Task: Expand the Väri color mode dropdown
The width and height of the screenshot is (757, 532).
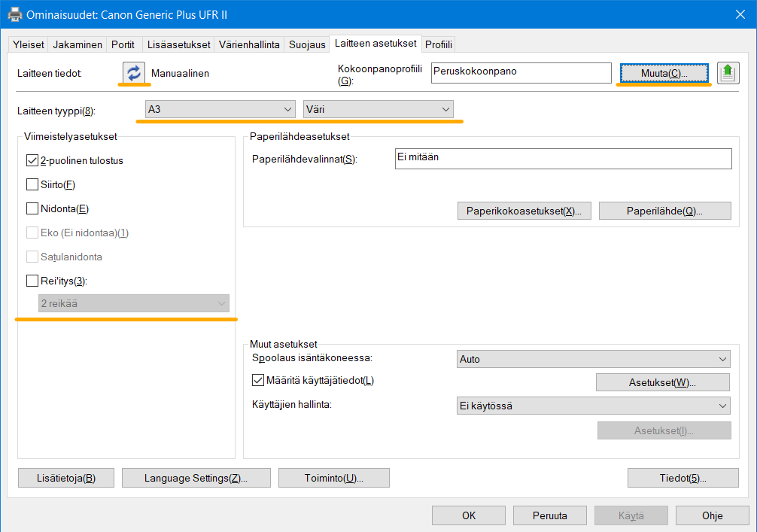Action: 378,110
